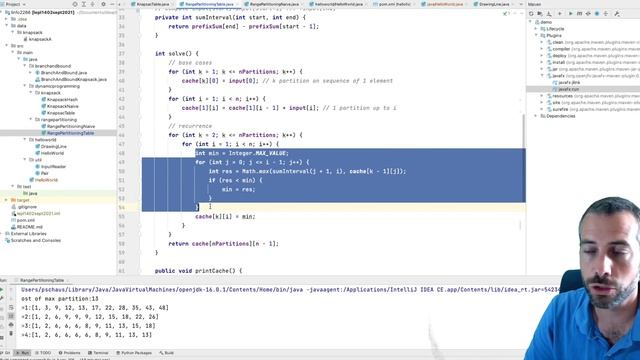This screenshot has height=360, width=640.
Task: Open RangePartitioningNaive in project tree
Action: click(x=68, y=126)
